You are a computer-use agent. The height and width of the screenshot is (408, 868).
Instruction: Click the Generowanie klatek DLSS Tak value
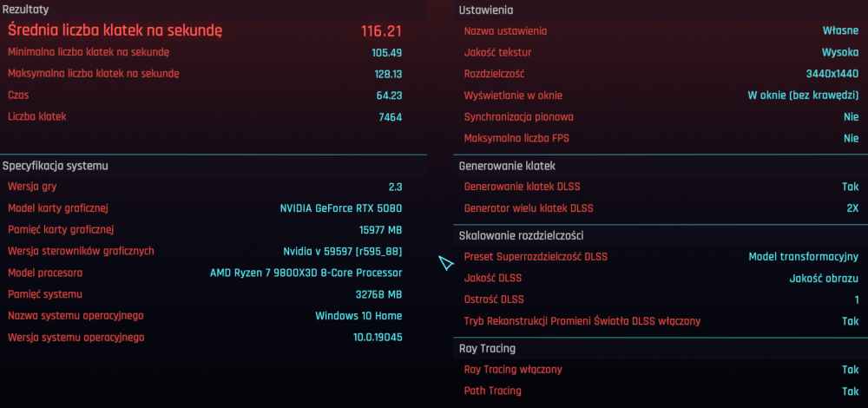coord(850,187)
